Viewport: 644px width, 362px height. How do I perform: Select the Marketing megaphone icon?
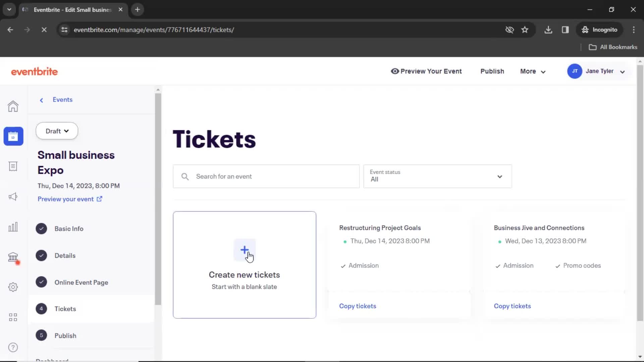pyautogui.click(x=13, y=197)
